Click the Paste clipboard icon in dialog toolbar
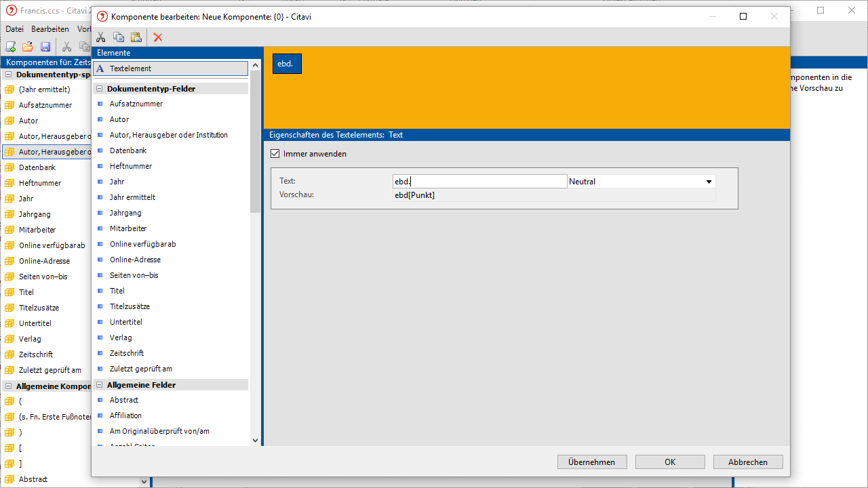The width and height of the screenshot is (868, 488). [136, 37]
